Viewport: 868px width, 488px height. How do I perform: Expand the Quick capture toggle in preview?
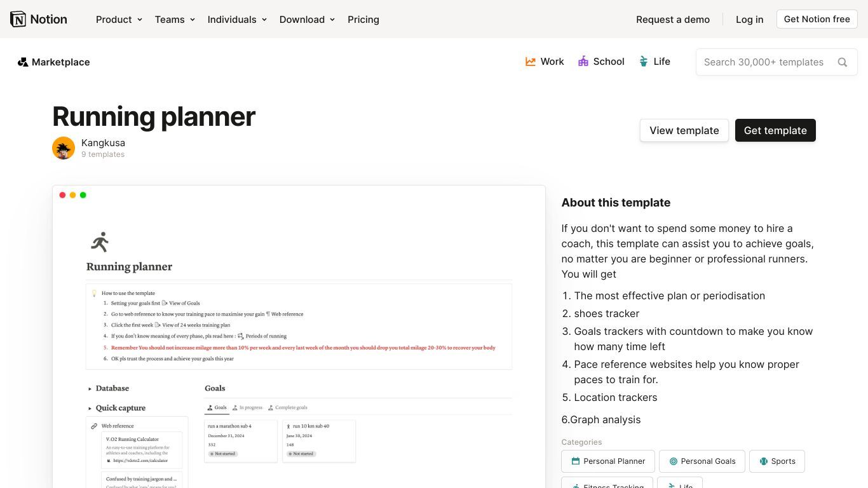click(x=90, y=408)
